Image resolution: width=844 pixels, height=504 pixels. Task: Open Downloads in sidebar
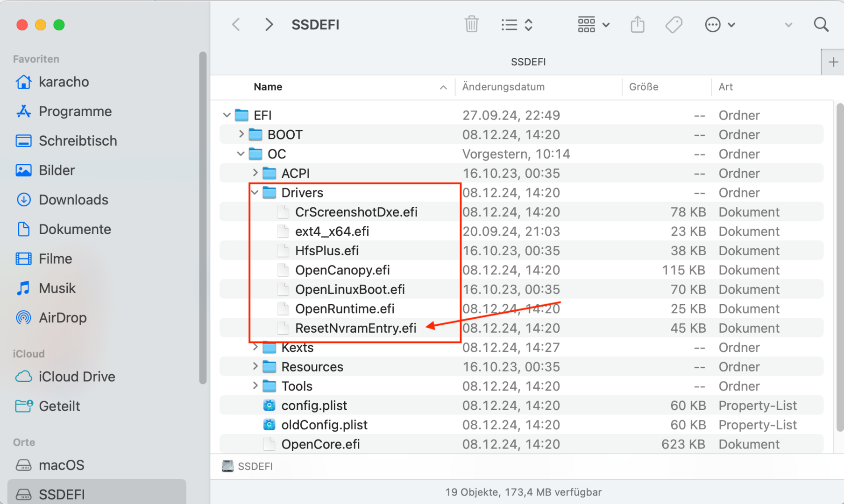point(62,200)
